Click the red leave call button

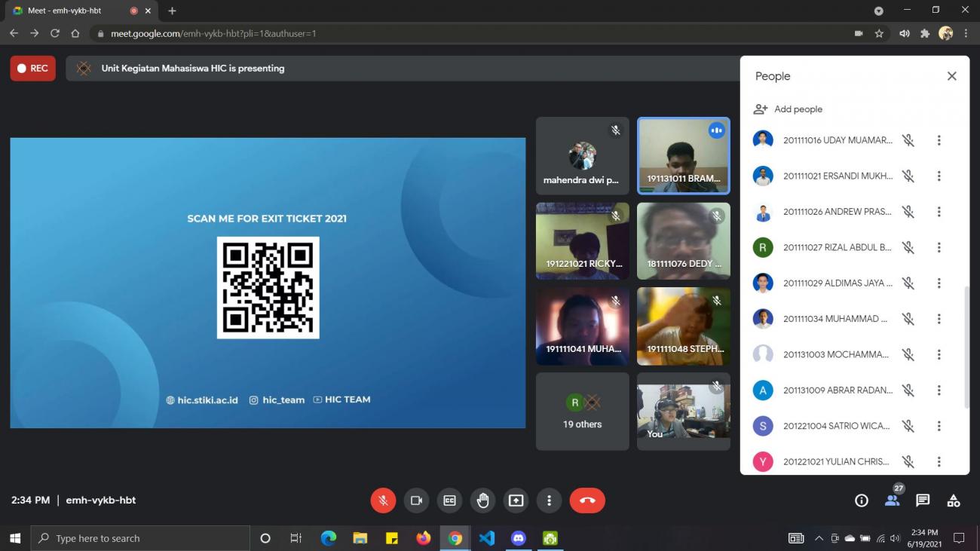click(x=587, y=500)
